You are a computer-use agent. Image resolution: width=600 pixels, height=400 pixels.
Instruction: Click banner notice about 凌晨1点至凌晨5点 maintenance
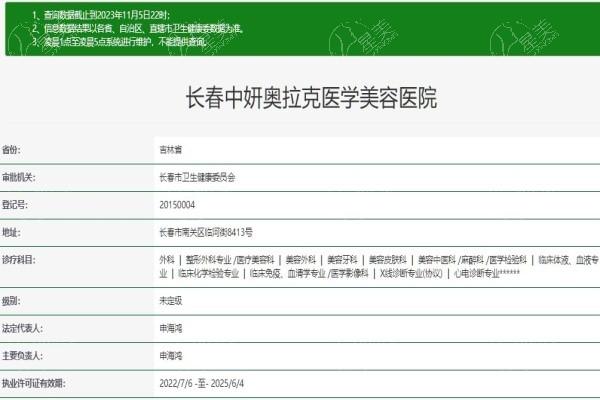point(120,42)
